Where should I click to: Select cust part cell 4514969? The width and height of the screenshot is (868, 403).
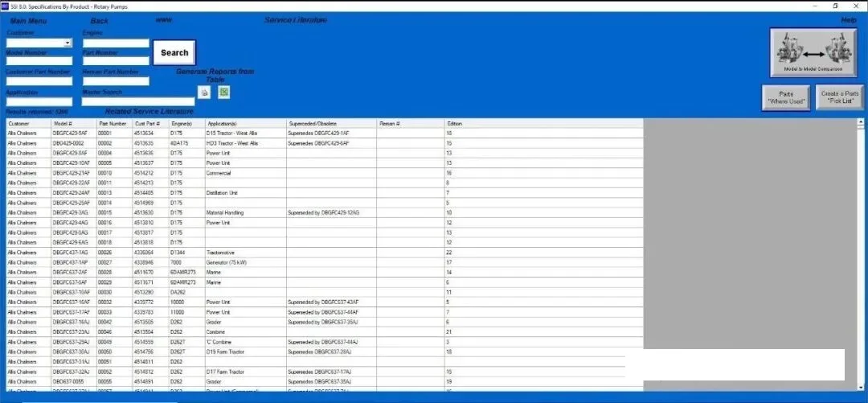pyautogui.click(x=150, y=203)
